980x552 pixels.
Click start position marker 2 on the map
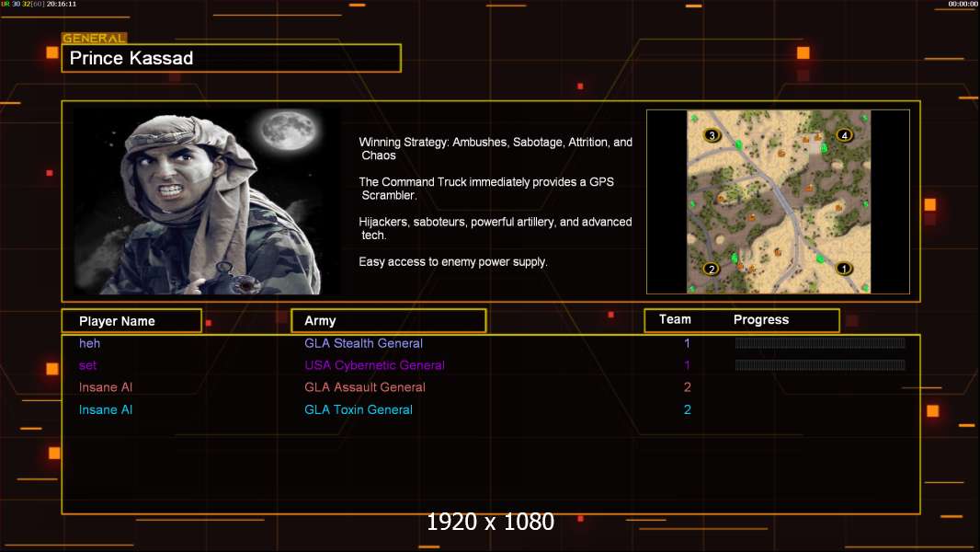click(x=711, y=269)
